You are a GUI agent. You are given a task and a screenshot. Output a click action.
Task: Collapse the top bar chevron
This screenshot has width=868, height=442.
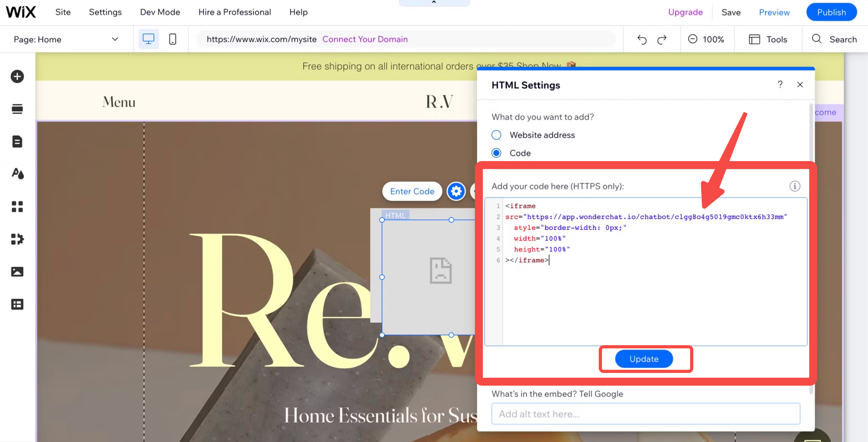point(434,2)
